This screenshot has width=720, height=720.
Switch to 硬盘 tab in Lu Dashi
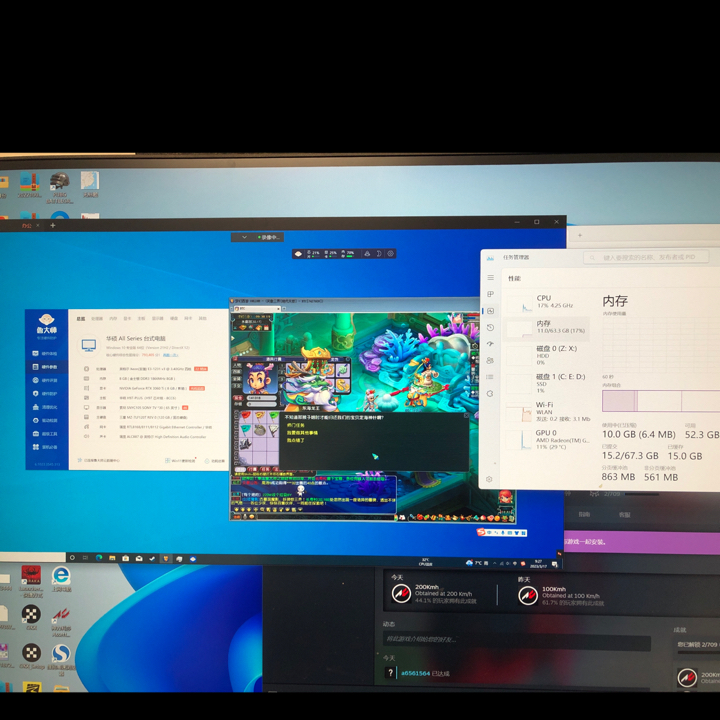tap(174, 318)
